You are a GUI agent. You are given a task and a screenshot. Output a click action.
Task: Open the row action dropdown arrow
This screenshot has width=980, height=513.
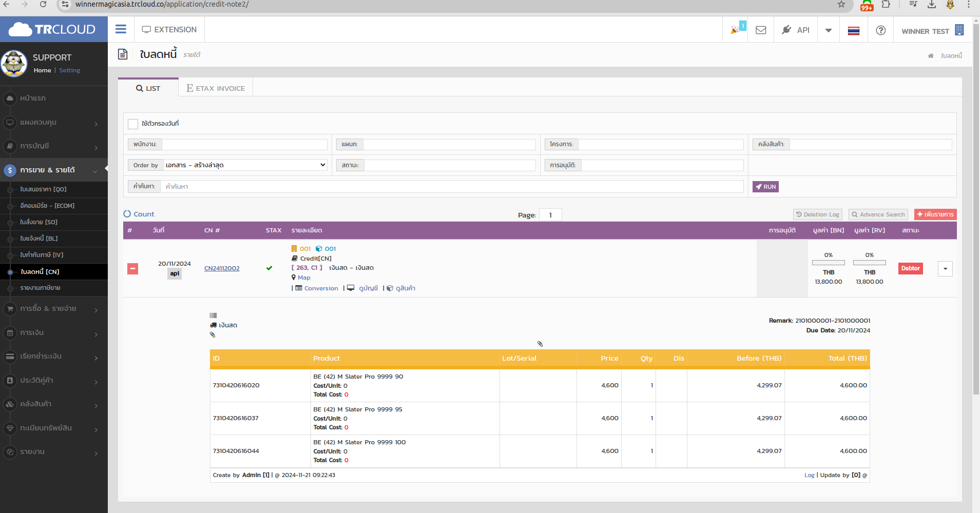945,269
